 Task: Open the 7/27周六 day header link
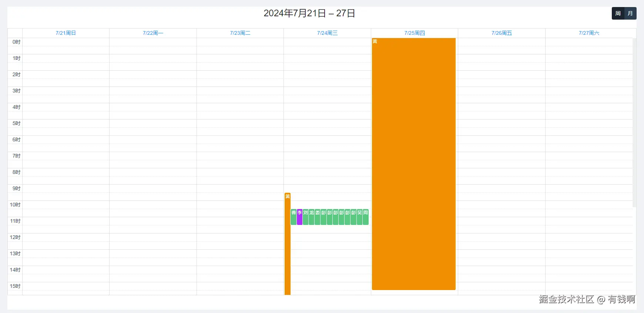click(x=589, y=33)
